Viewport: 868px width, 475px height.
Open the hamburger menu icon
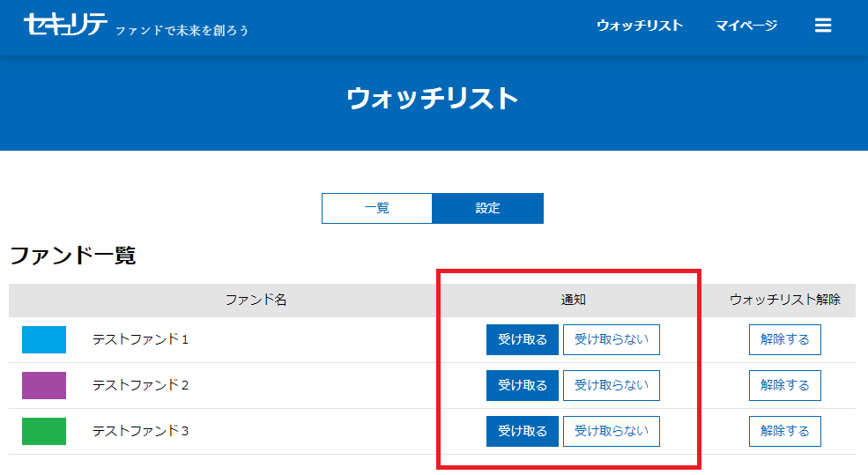pyautogui.click(x=823, y=26)
